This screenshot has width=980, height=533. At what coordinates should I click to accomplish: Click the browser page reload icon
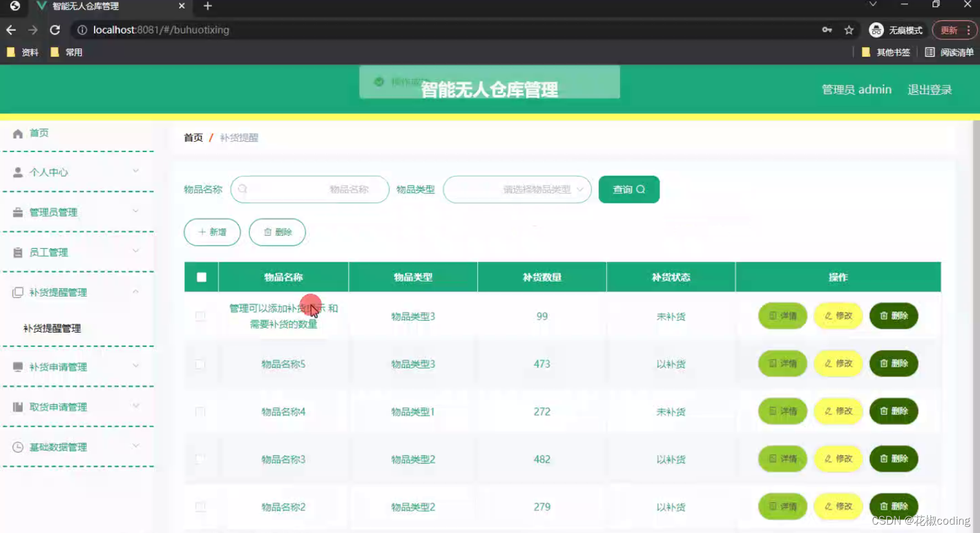coord(55,30)
